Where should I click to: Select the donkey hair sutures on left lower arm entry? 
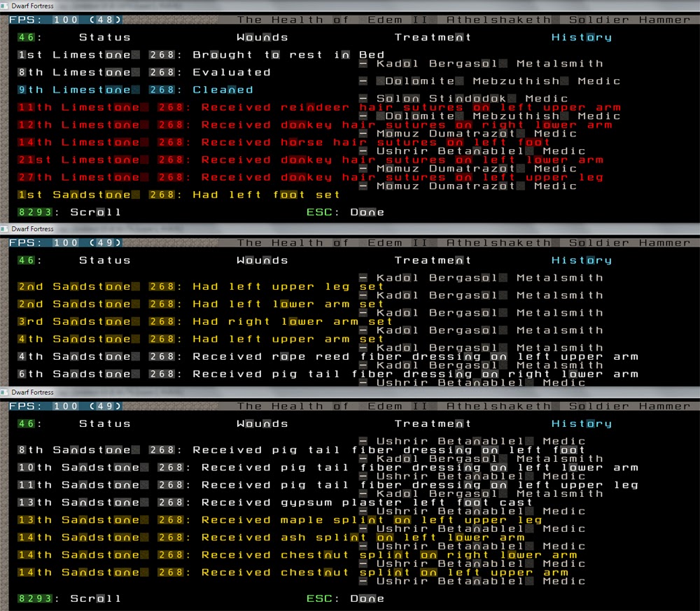[x=310, y=160]
